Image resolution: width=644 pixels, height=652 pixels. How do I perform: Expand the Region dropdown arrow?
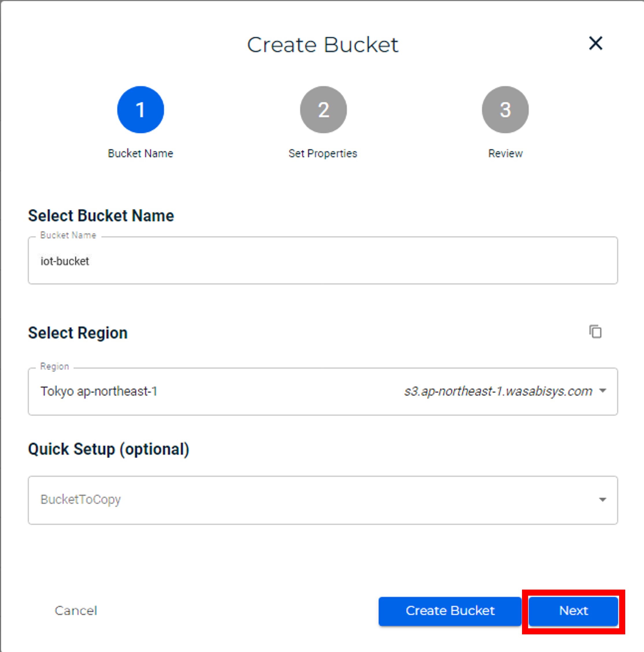point(602,391)
